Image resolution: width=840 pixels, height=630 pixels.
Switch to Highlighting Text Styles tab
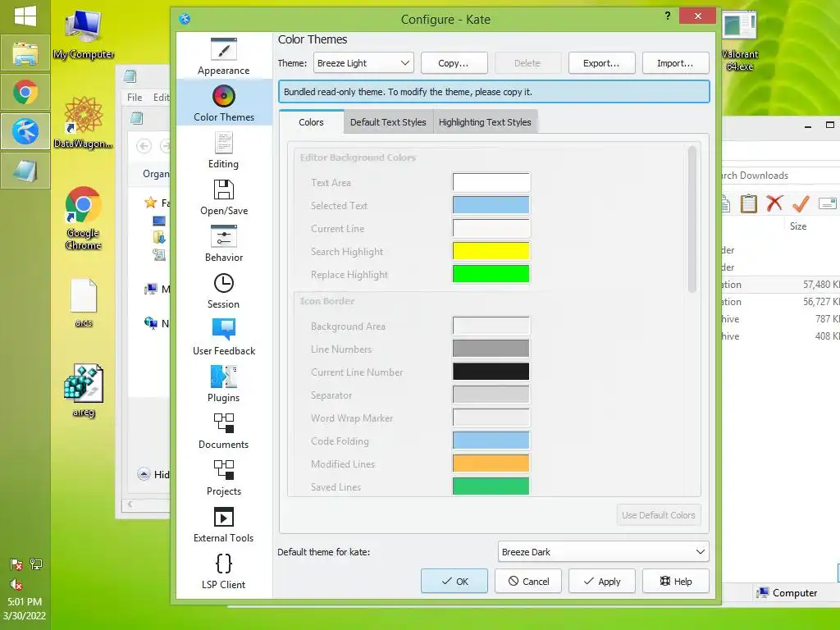[x=485, y=122]
